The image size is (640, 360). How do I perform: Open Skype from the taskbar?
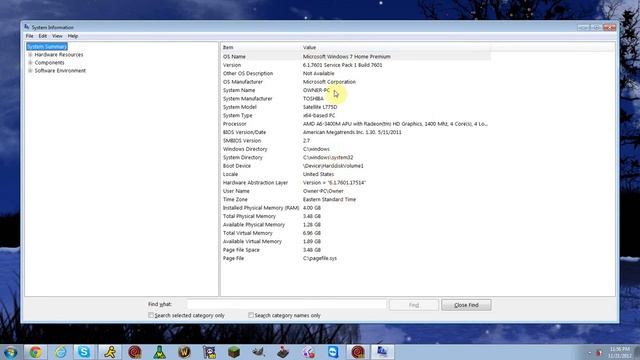coord(84,352)
